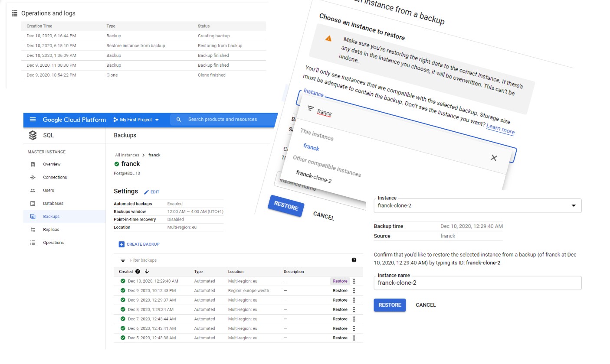Click the Search products and resources field
This screenshot has height=364, width=610.
[x=223, y=119]
